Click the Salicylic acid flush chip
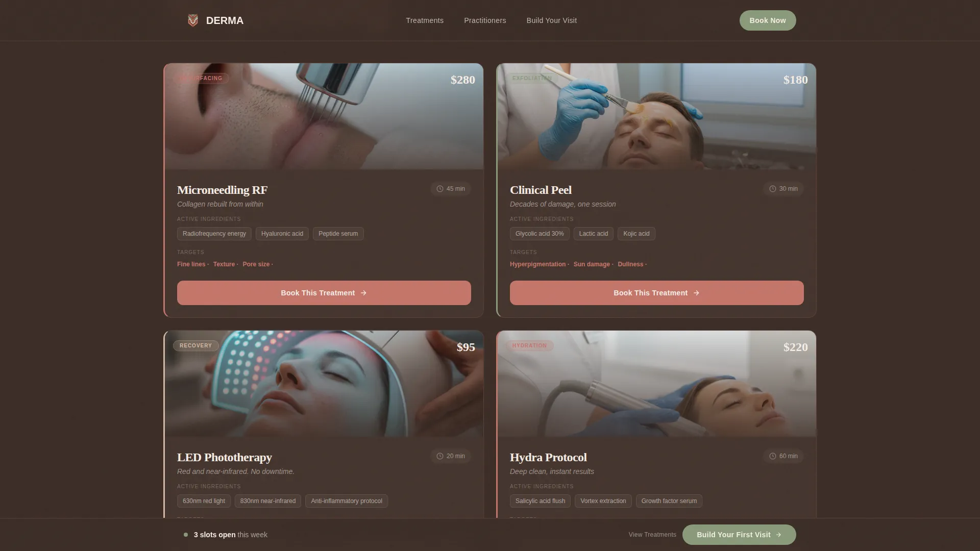 point(540,501)
